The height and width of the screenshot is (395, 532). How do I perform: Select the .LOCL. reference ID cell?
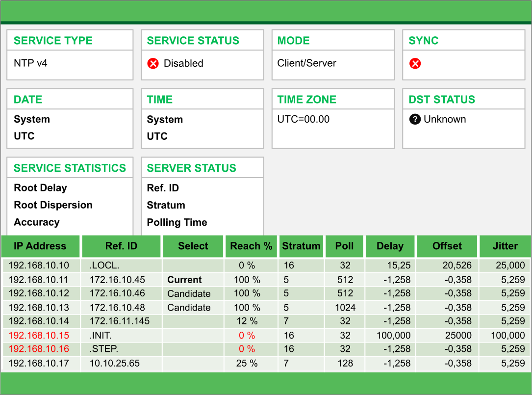coord(104,265)
